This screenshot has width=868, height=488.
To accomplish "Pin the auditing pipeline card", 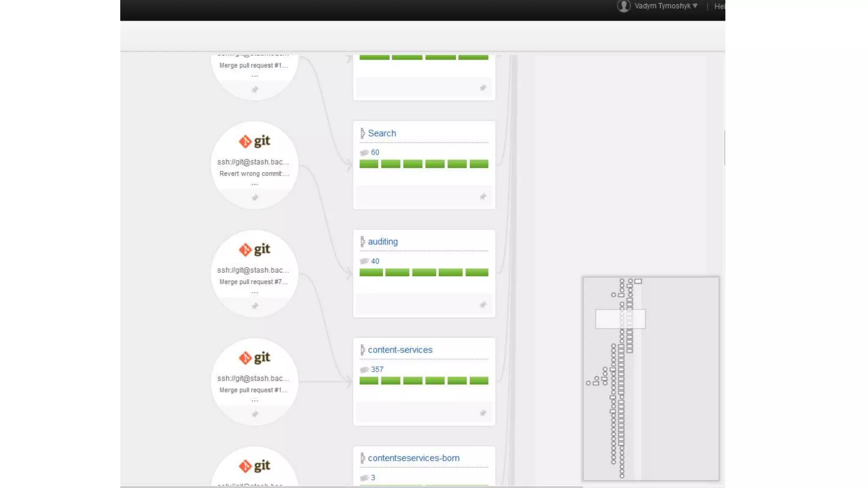I will [x=483, y=305].
